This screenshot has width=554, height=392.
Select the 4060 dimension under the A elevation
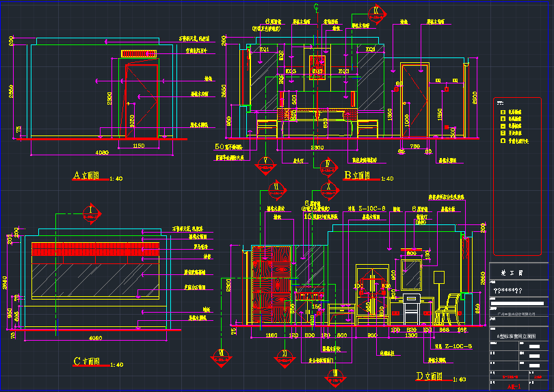pos(102,151)
